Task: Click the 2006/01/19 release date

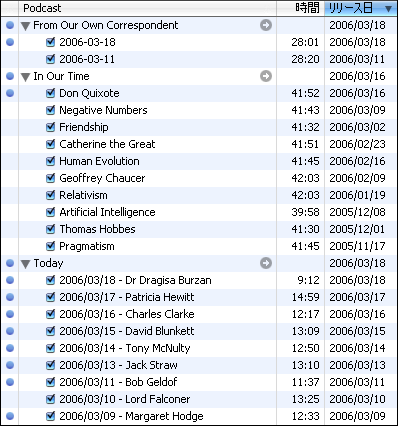Action: tap(357, 195)
